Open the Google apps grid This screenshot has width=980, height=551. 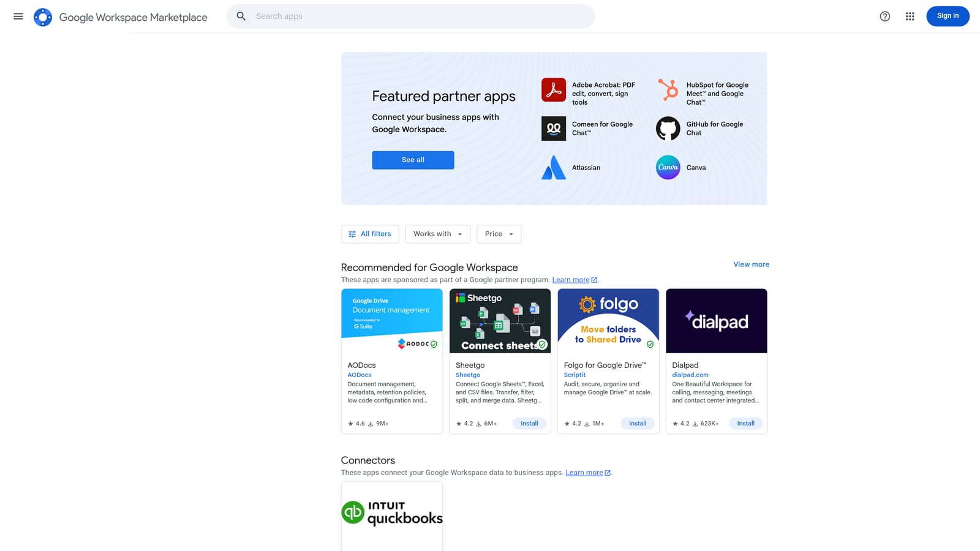[x=910, y=17]
